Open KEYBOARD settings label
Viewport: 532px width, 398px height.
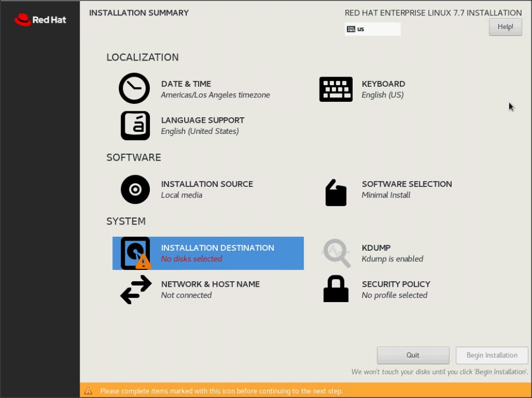point(383,84)
